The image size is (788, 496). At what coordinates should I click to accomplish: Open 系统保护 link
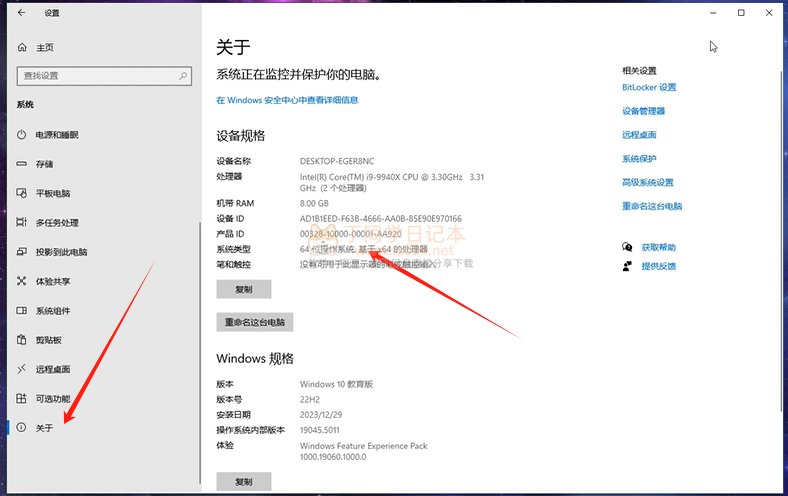639,159
